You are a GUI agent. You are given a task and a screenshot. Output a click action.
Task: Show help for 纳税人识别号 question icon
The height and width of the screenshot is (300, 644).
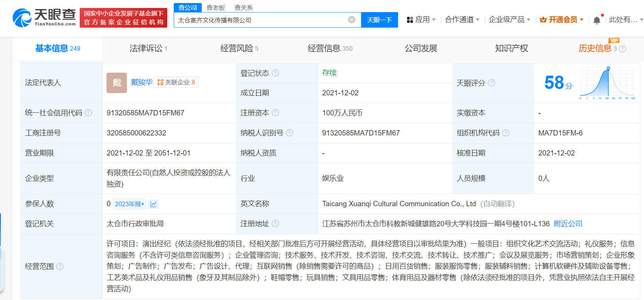pyautogui.click(x=290, y=133)
